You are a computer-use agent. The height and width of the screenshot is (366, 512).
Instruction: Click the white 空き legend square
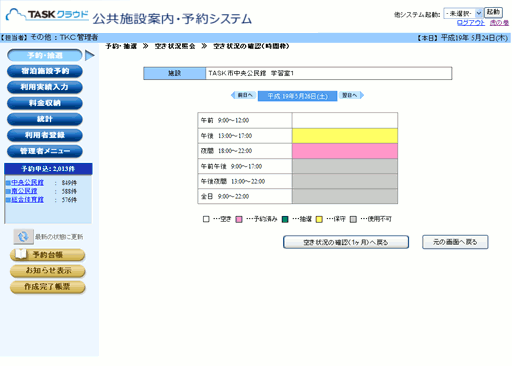tap(206, 219)
